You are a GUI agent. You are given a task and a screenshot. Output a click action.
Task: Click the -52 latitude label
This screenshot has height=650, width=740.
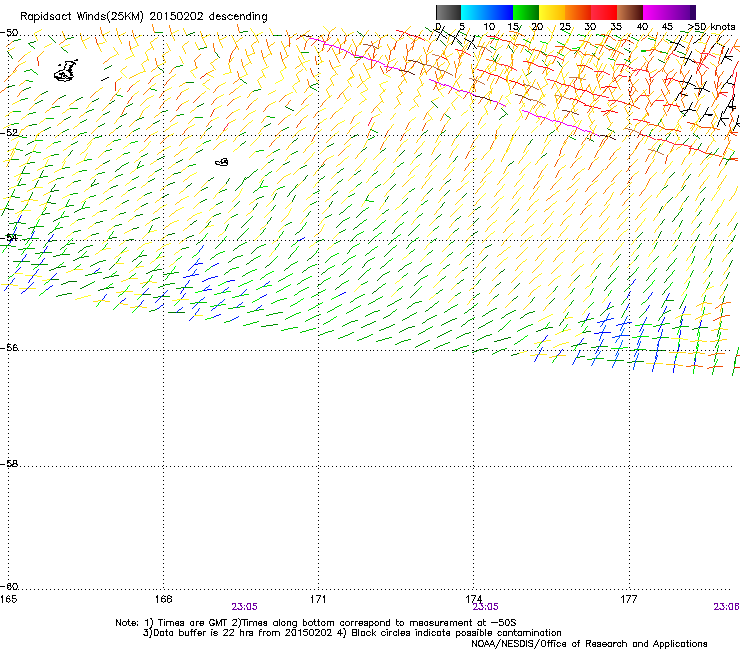click(x=9, y=133)
